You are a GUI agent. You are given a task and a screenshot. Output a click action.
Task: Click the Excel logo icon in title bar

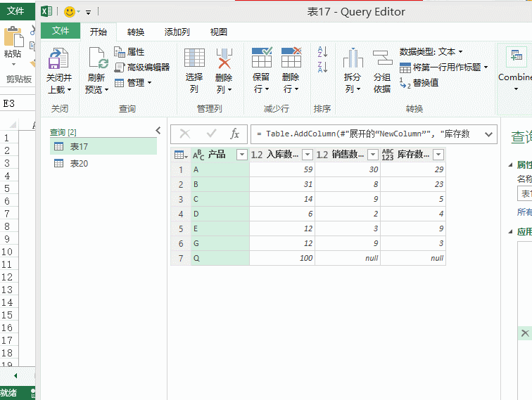46,11
